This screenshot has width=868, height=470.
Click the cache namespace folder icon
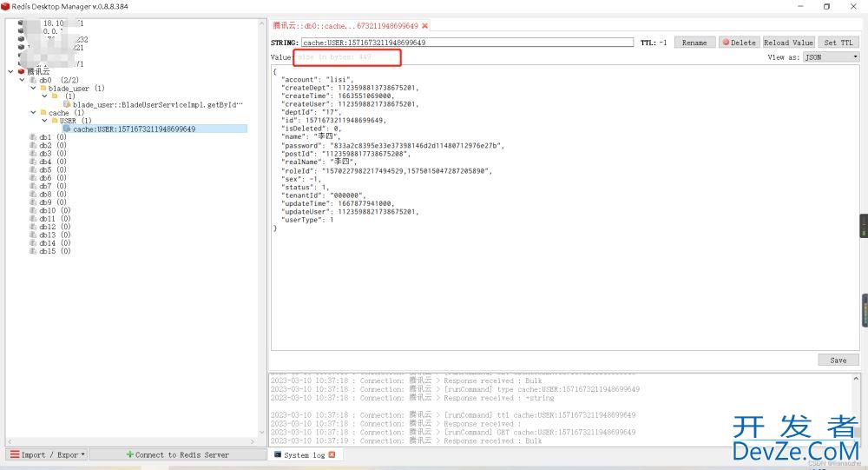[x=43, y=113]
